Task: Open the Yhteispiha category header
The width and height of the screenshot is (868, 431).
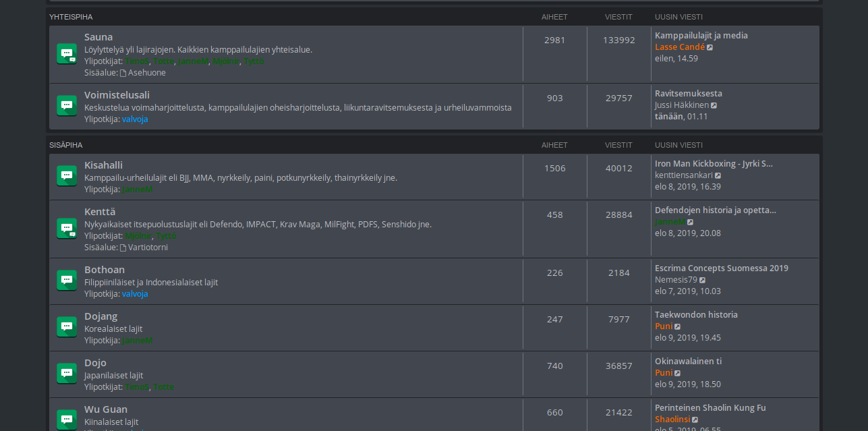Action: coord(71,17)
